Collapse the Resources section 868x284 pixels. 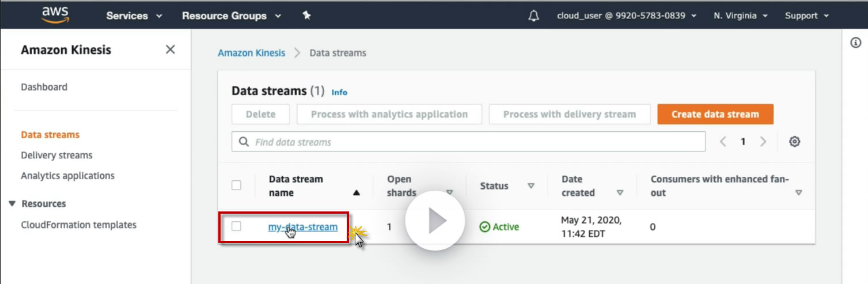tap(12, 204)
